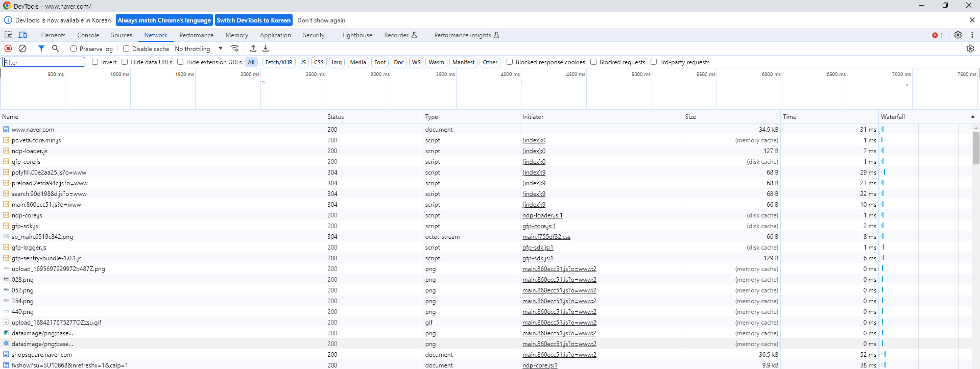Click the inspect element picker icon

click(x=8, y=35)
